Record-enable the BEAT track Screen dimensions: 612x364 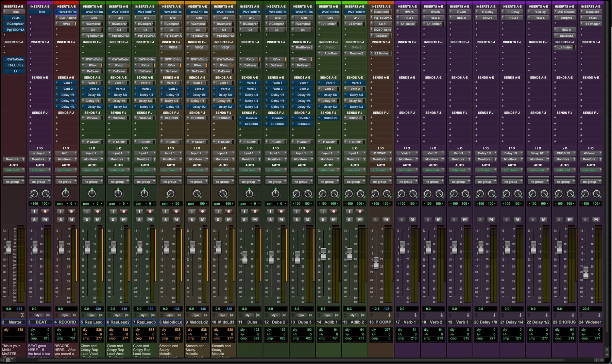(45, 211)
